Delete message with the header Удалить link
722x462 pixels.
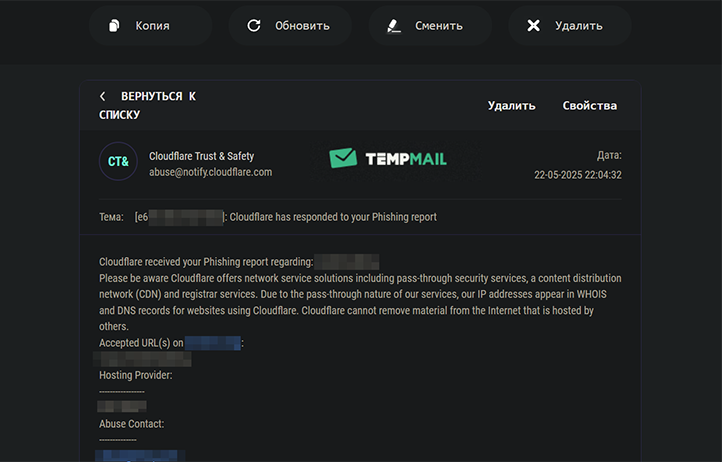coord(512,105)
